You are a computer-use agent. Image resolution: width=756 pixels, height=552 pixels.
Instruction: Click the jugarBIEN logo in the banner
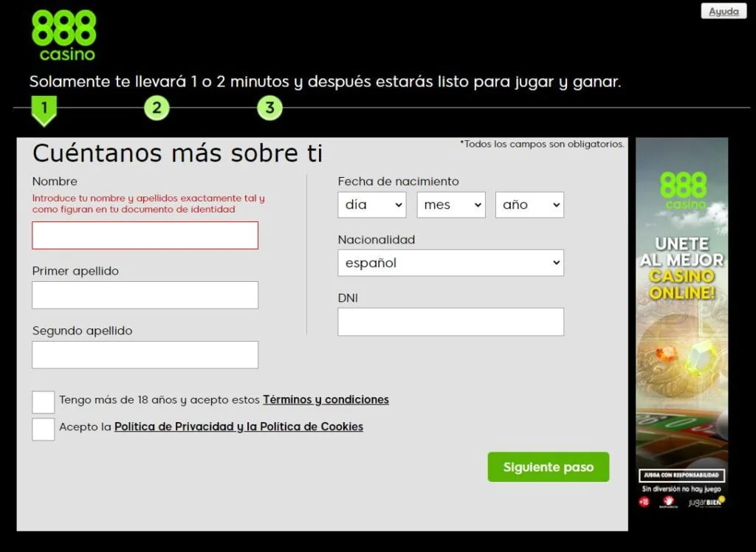[704, 502]
